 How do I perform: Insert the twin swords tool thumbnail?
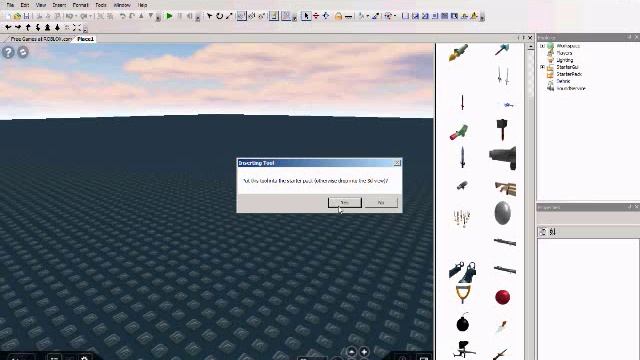pyautogui.click(x=502, y=76)
